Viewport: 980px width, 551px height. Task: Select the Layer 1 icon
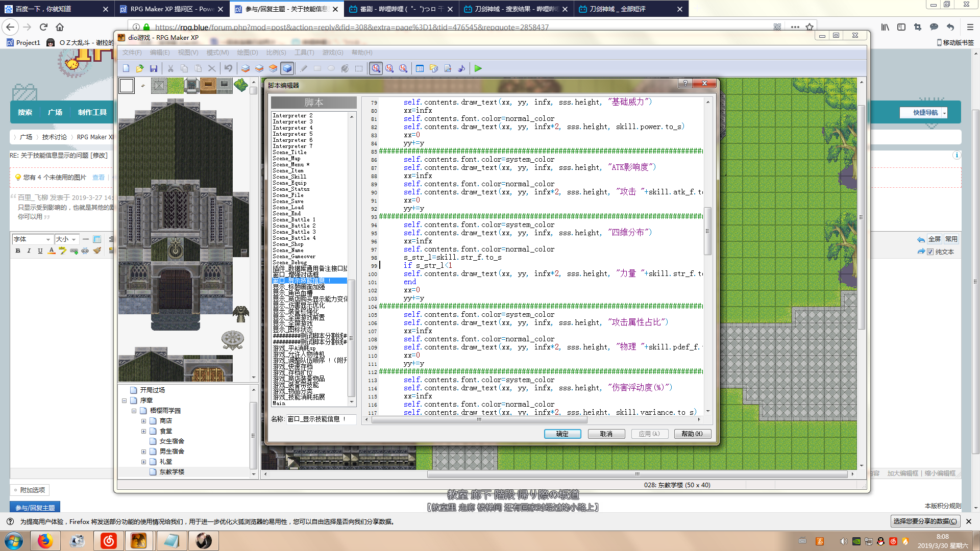(246, 68)
